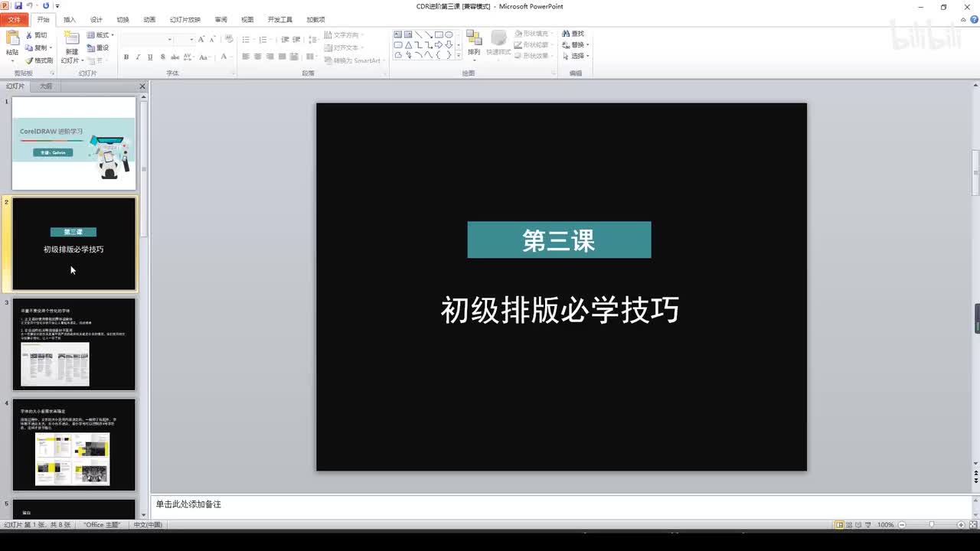Image resolution: width=980 pixels, height=551 pixels.
Task: Open the Layout (版式) dropdown
Action: click(x=100, y=35)
